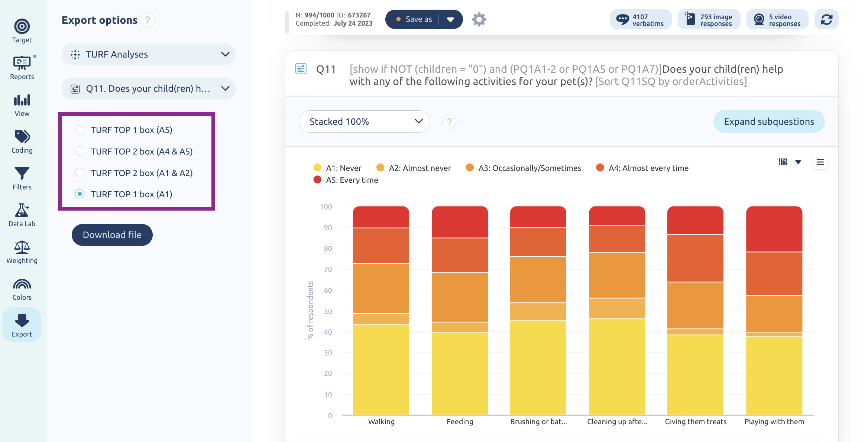Click the Feeding axis label
This screenshot has height=442, width=868.
(x=460, y=422)
